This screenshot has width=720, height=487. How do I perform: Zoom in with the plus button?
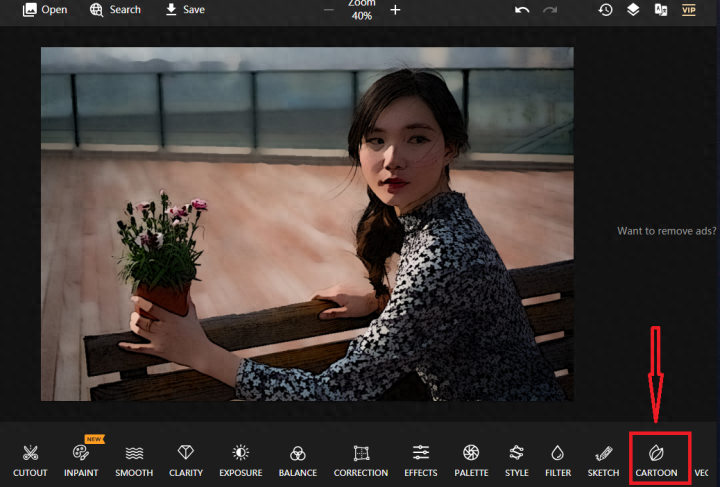point(395,10)
